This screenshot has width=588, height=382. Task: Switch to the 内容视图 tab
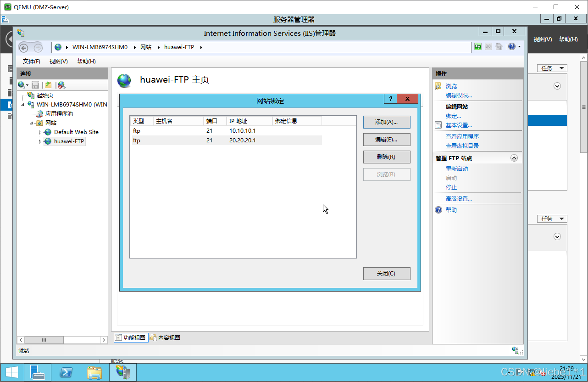coord(165,338)
